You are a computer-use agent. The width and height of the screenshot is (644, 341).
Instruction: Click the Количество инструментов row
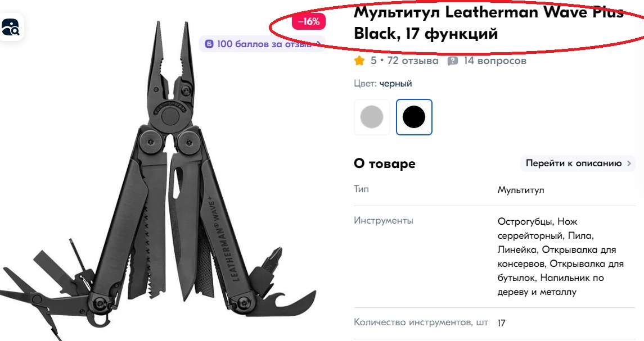click(x=494, y=322)
